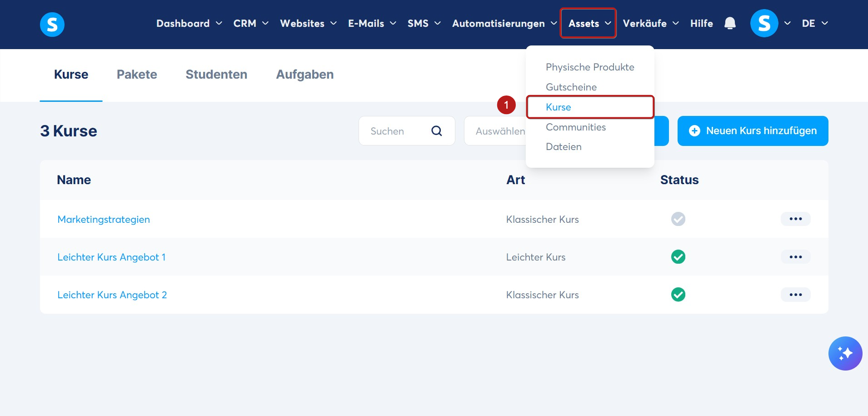Open the Auswählen filter dropdown
This screenshot has height=416, width=868.
point(495,131)
